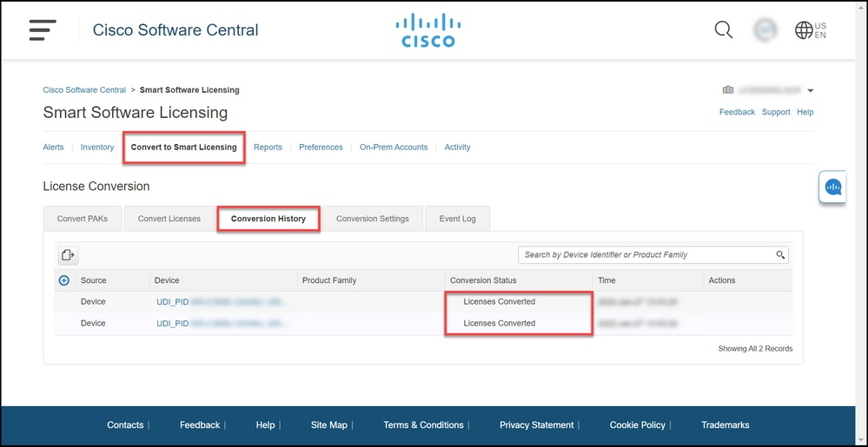Viewport: 868px width, 447px height.
Task: Open the chat assistant bubble icon
Action: tap(833, 187)
